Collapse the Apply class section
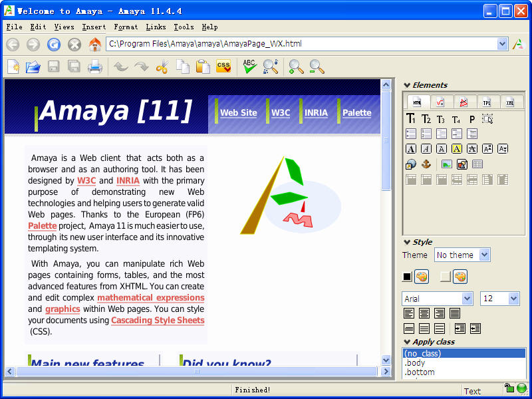The height and width of the screenshot is (399, 532). click(x=407, y=342)
